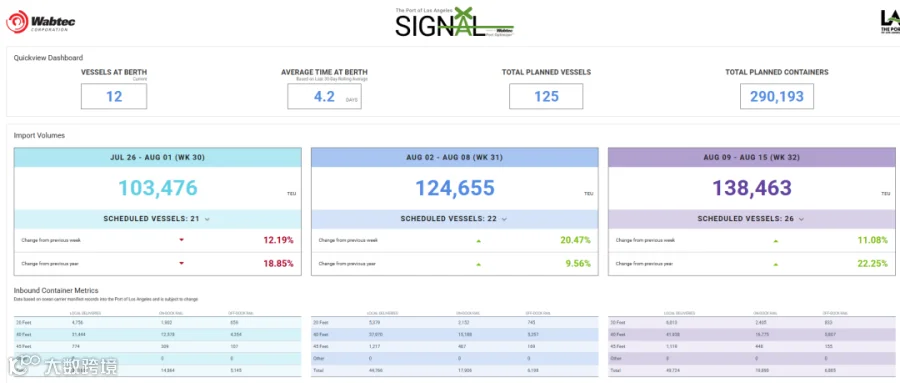Click the Port of LA logo at top right
The height and width of the screenshot is (383, 900).
890,22
